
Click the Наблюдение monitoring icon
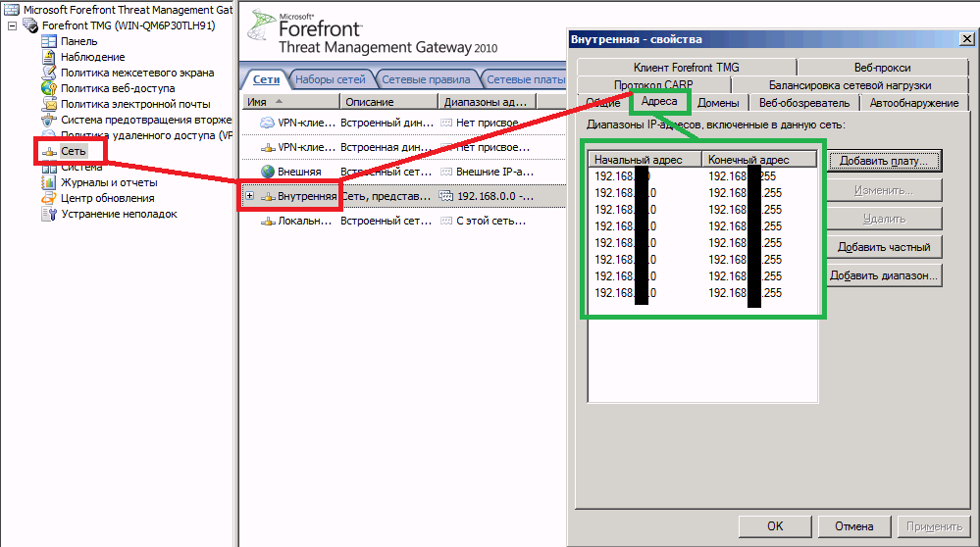pyautogui.click(x=49, y=57)
